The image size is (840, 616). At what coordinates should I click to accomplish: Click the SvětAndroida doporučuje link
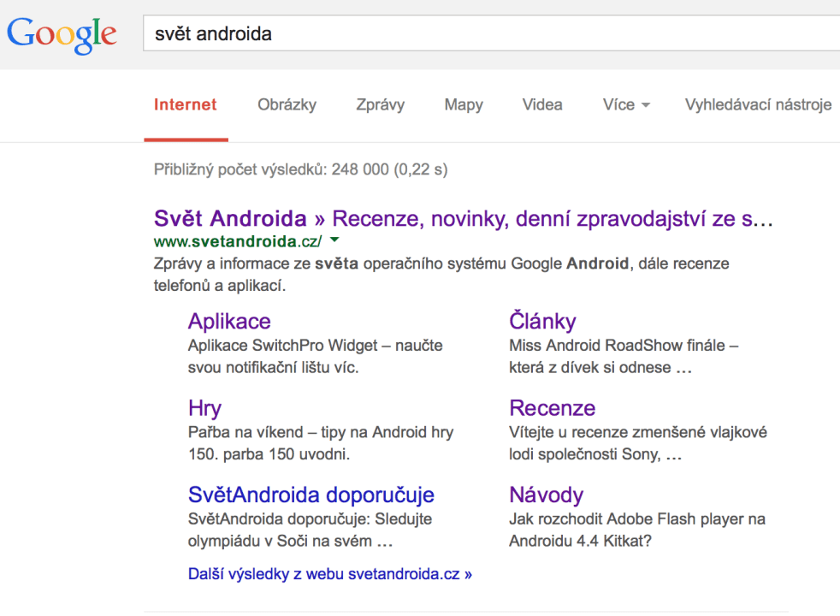coord(311,495)
